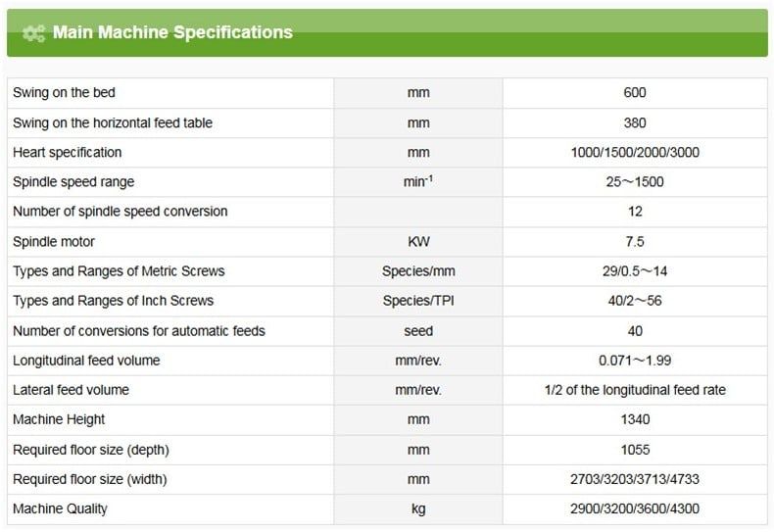Select the Longitudinal feed volume label

(x=86, y=361)
